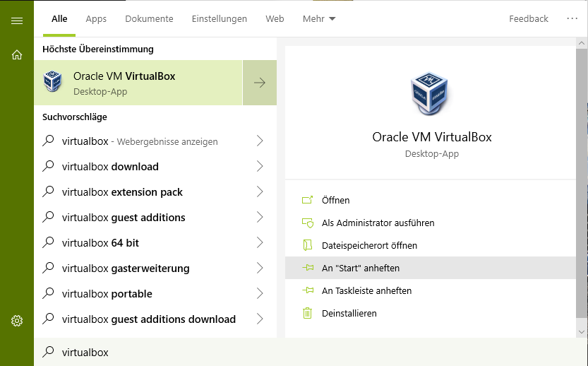Expand chevron for virtualbox guest additions download

260,319
